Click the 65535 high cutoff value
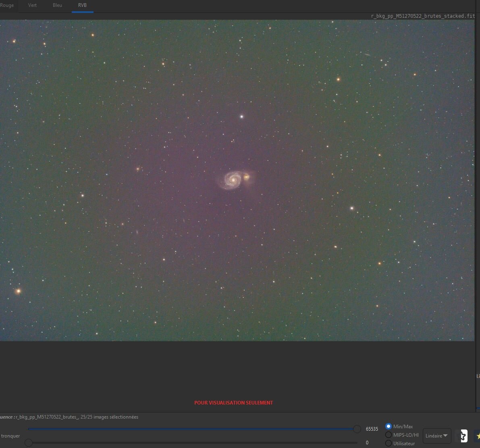The image size is (480, 448). 372,429
